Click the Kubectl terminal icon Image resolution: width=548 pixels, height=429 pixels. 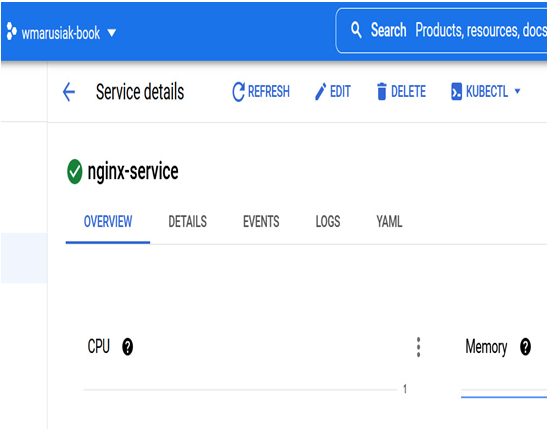(456, 92)
